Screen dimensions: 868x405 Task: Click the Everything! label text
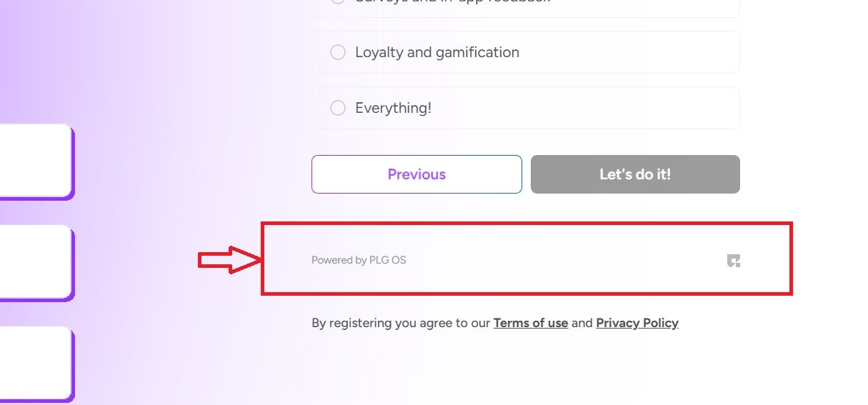tap(393, 108)
